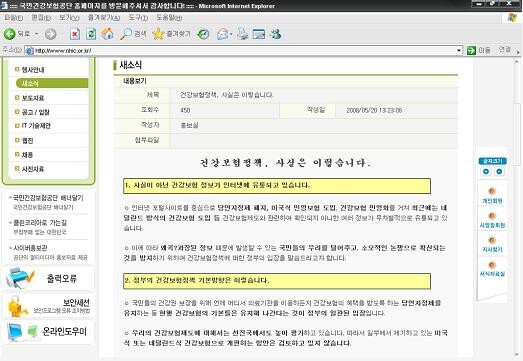Select the highlighted 새소식 sidebar item

tap(52, 83)
